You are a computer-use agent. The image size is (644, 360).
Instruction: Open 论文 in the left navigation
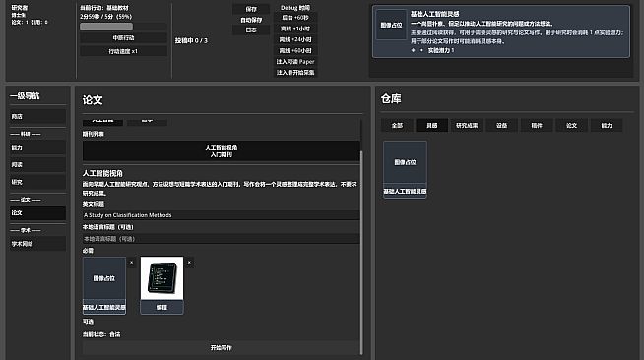[x=37, y=213]
